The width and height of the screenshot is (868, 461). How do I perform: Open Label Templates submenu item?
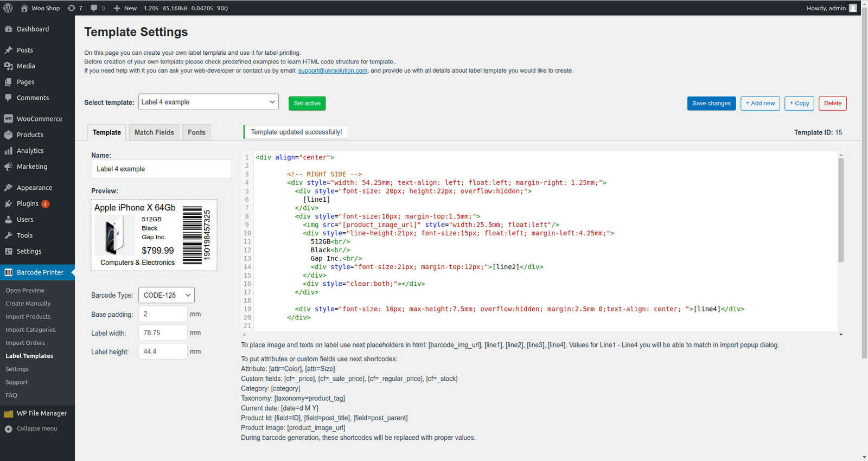[x=29, y=356]
